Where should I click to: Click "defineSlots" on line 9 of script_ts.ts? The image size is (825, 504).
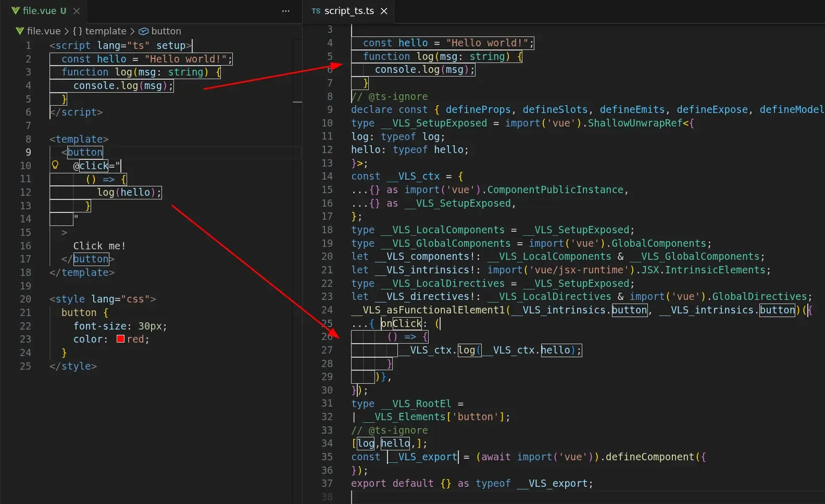point(555,109)
